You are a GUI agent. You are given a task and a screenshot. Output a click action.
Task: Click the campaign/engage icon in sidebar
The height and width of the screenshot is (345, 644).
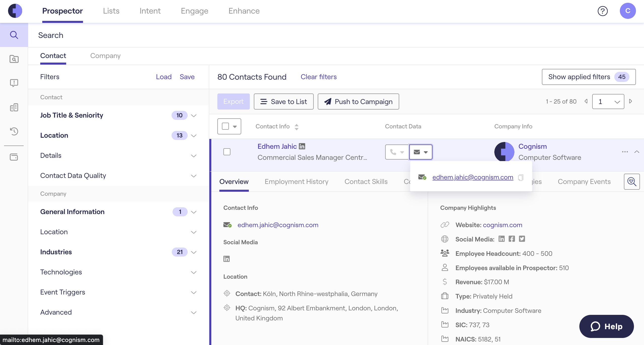(x=14, y=82)
